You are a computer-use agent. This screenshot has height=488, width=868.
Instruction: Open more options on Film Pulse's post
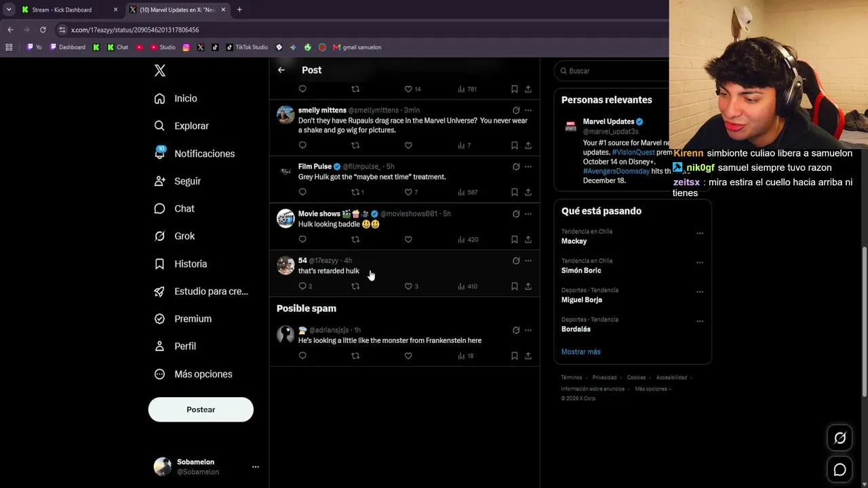[528, 167]
